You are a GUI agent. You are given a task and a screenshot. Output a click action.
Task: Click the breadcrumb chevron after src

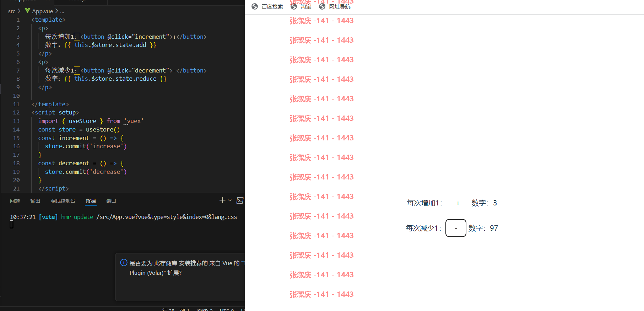coord(19,11)
